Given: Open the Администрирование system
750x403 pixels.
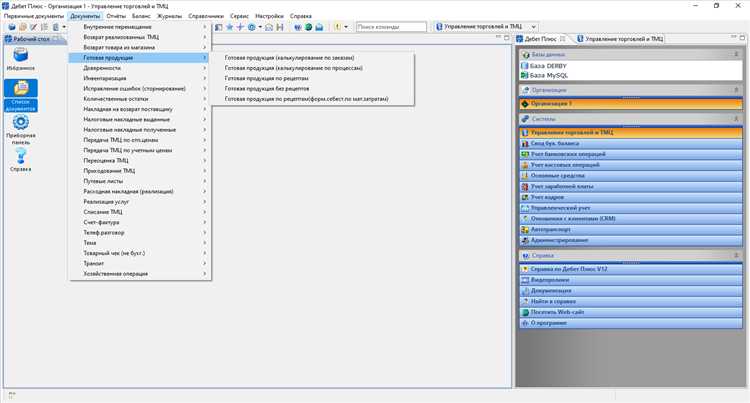Looking at the screenshot, I should 631,240.
